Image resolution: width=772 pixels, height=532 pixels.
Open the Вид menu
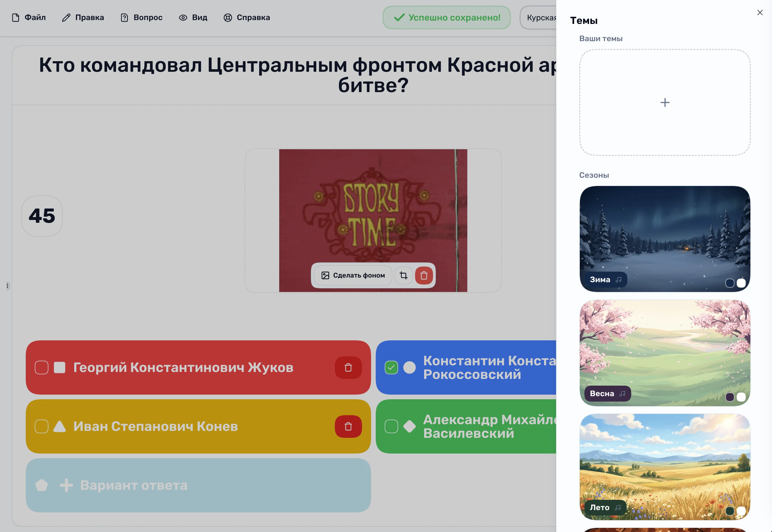point(193,17)
